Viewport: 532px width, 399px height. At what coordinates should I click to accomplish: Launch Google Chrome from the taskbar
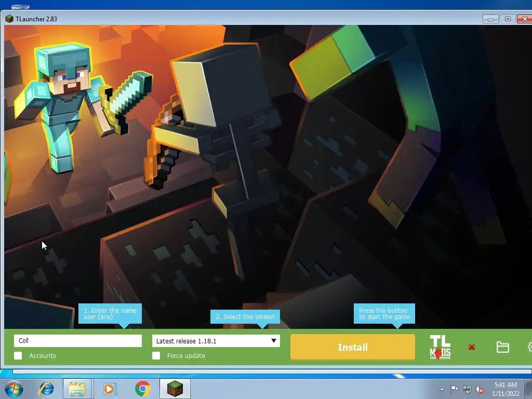142,389
